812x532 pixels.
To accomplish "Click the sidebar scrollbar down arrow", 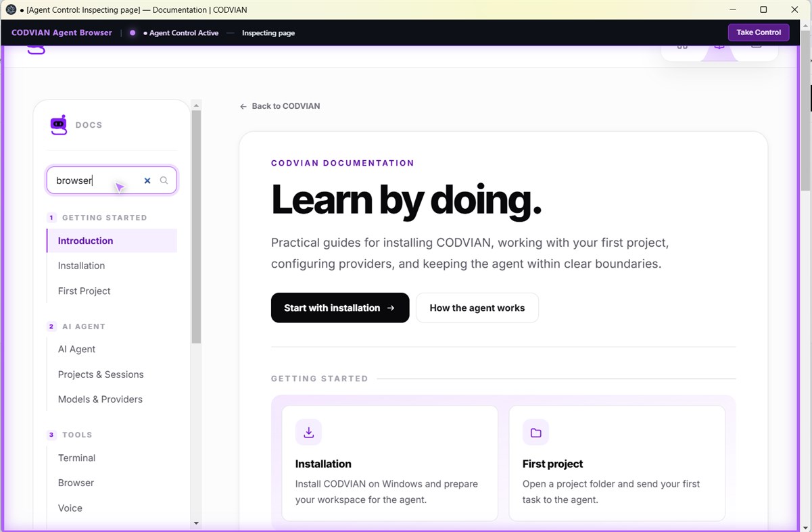I will point(196,523).
